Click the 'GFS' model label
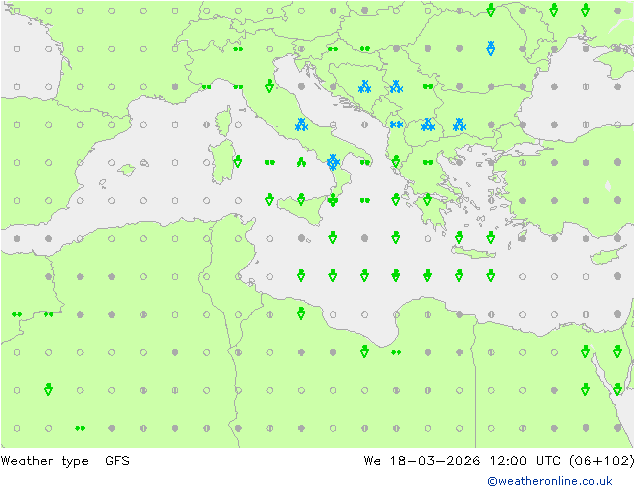This screenshot has height=490, width=634. pos(117,460)
